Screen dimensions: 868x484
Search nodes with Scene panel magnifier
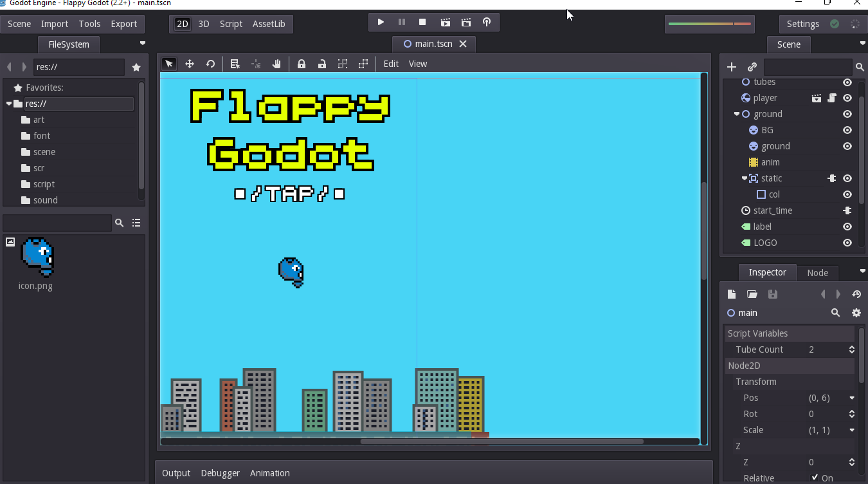(x=860, y=67)
